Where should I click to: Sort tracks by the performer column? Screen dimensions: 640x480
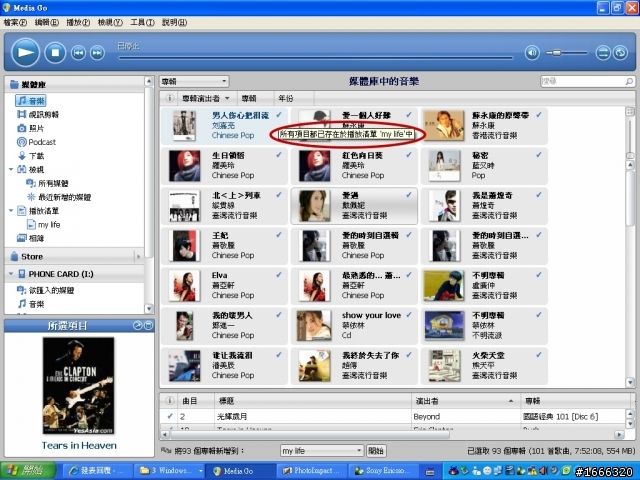465,401
